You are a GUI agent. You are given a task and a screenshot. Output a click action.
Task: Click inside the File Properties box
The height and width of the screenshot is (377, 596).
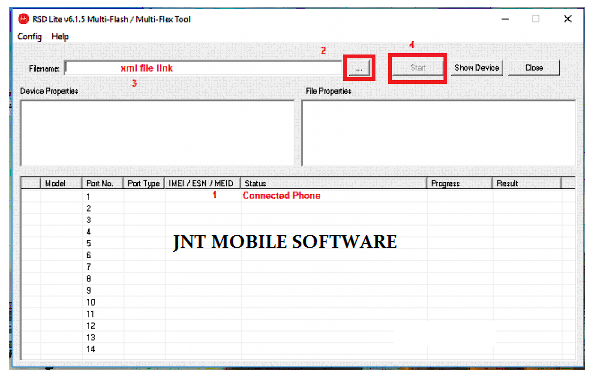439,133
